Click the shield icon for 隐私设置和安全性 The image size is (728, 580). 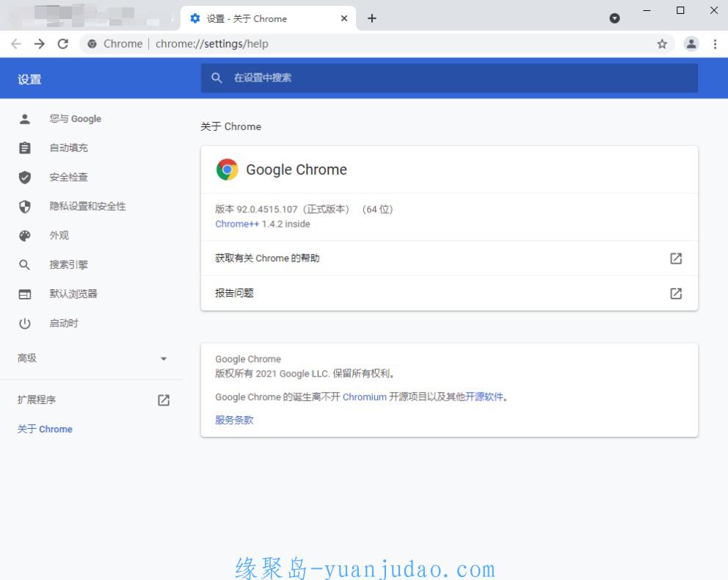[x=25, y=206]
